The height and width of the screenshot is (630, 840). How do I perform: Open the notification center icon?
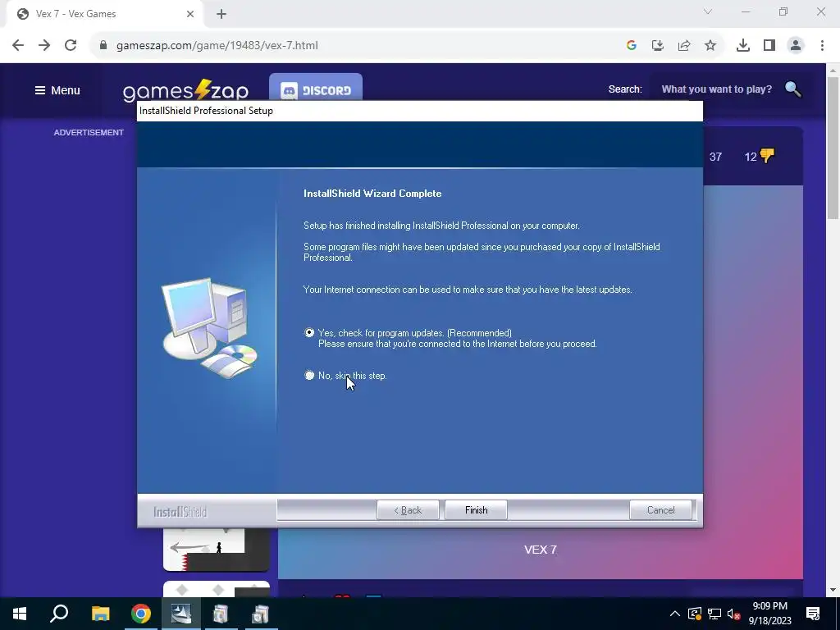813,614
